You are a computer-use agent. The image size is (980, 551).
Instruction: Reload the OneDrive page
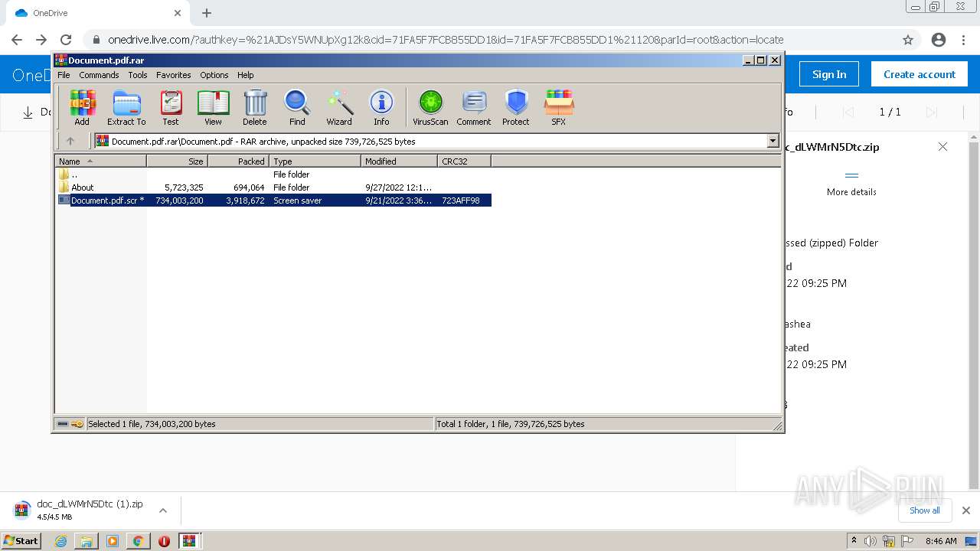pos(66,40)
